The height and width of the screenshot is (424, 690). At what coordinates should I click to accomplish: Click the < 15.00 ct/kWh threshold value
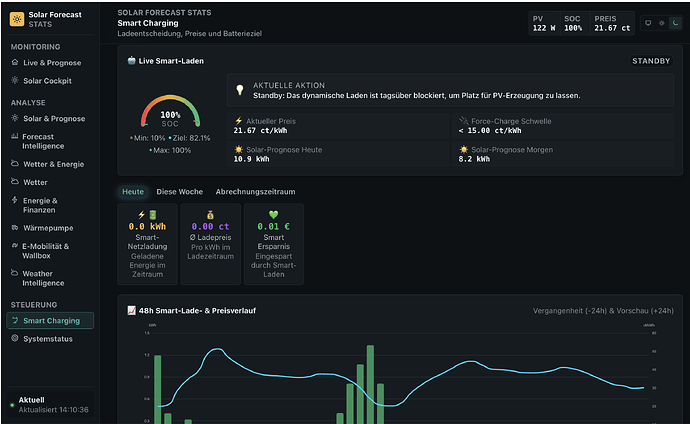(x=490, y=131)
